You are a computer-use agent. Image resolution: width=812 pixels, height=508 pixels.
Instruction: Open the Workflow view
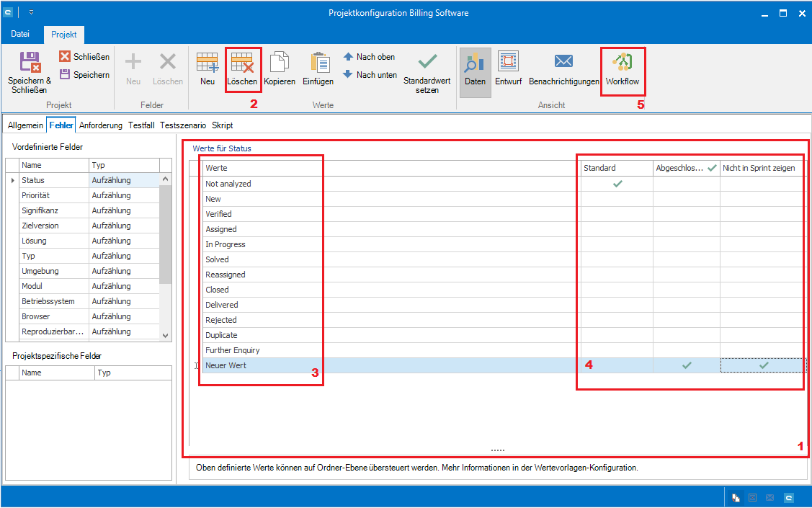tap(623, 63)
